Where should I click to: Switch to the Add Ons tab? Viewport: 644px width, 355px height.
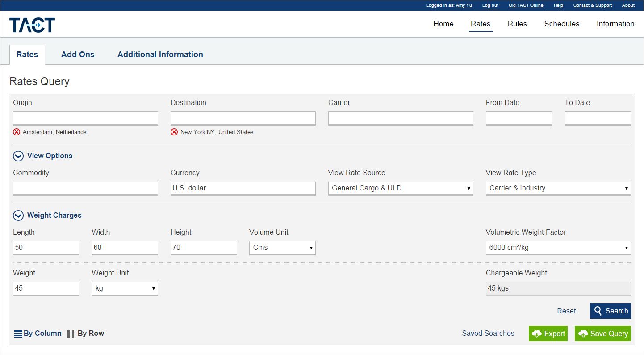coord(78,55)
